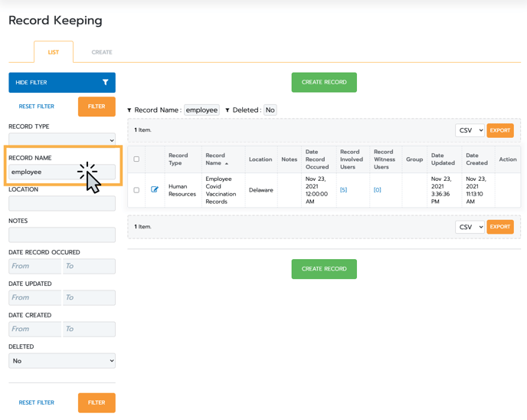Image resolution: width=527 pixels, height=420 pixels.
Task: Click the top green Create Record button
Action: pyautogui.click(x=324, y=82)
